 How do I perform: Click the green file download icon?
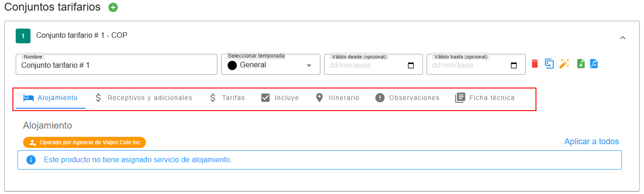click(x=581, y=64)
